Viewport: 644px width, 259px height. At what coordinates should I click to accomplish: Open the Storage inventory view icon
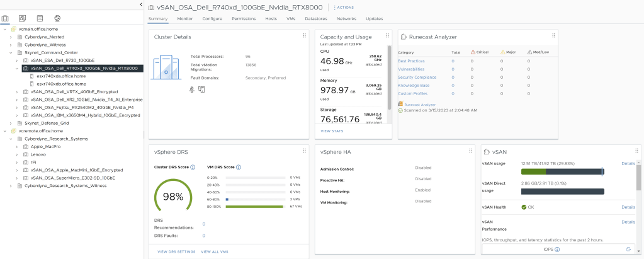(40, 18)
